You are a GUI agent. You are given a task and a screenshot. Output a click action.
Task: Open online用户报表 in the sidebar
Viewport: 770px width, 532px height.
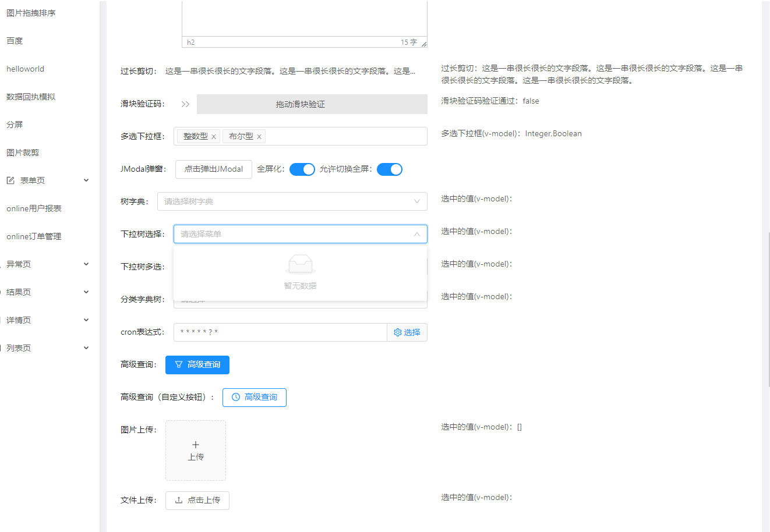click(34, 208)
